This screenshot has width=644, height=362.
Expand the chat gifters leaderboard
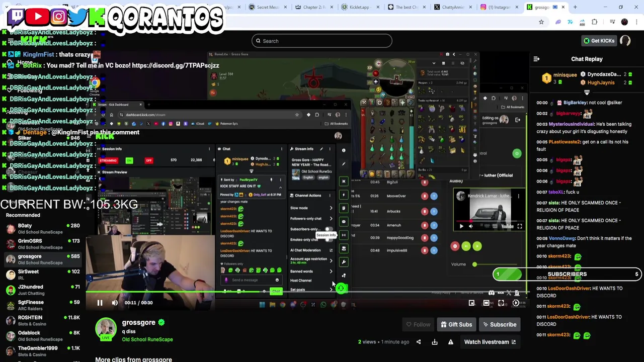587,93
